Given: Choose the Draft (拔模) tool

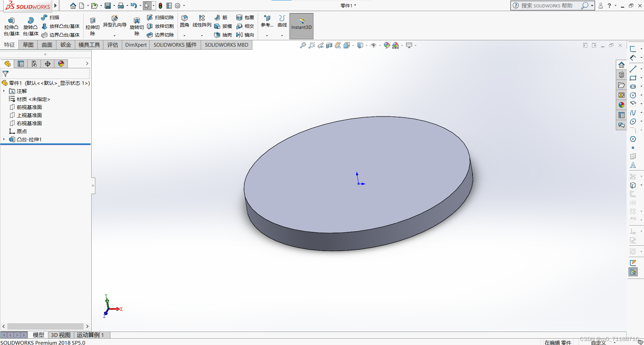Looking at the screenshot, I should [223, 26].
